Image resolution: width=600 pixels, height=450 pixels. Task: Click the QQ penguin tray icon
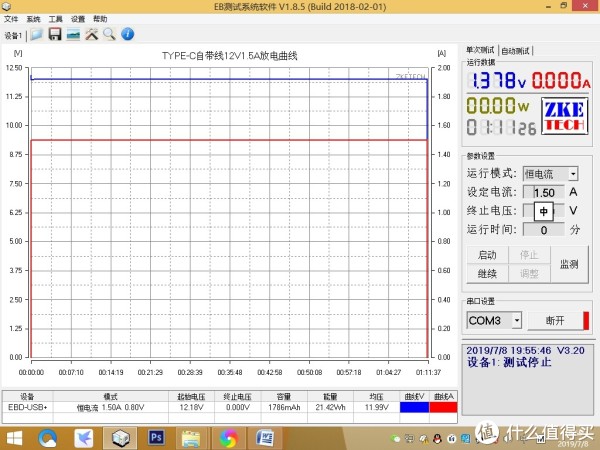tap(437, 439)
